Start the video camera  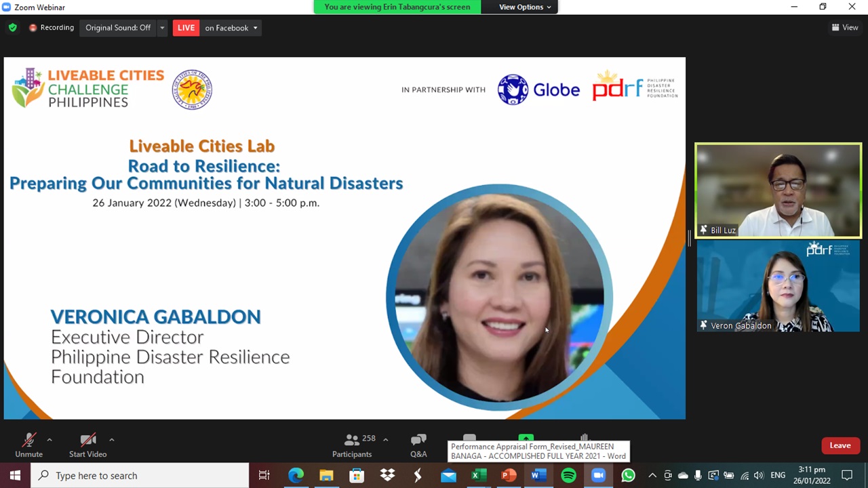tap(87, 445)
